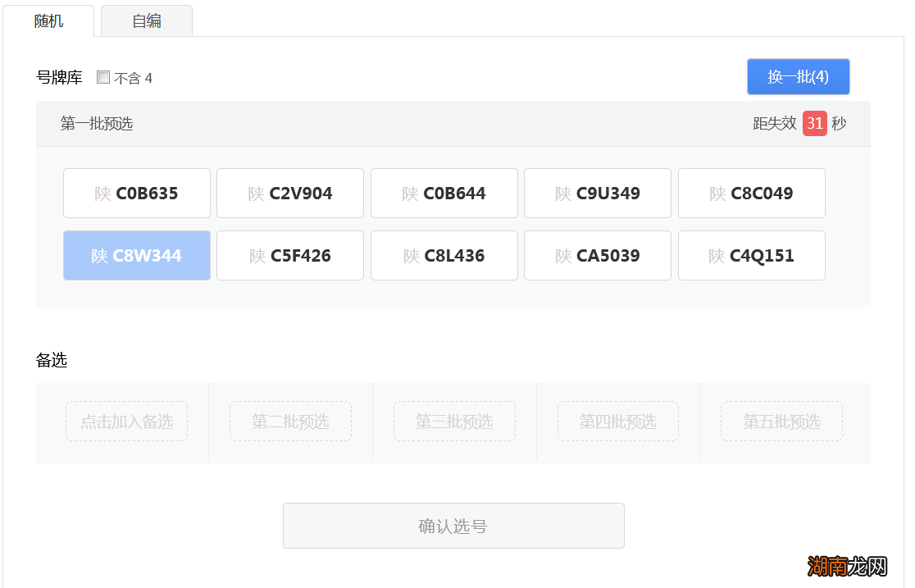Enable the 不含 4 checkbox

point(103,78)
